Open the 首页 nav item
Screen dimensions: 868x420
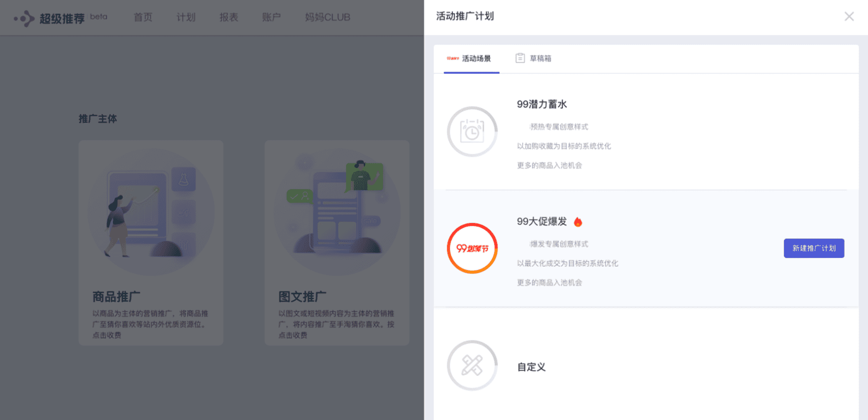pos(143,17)
